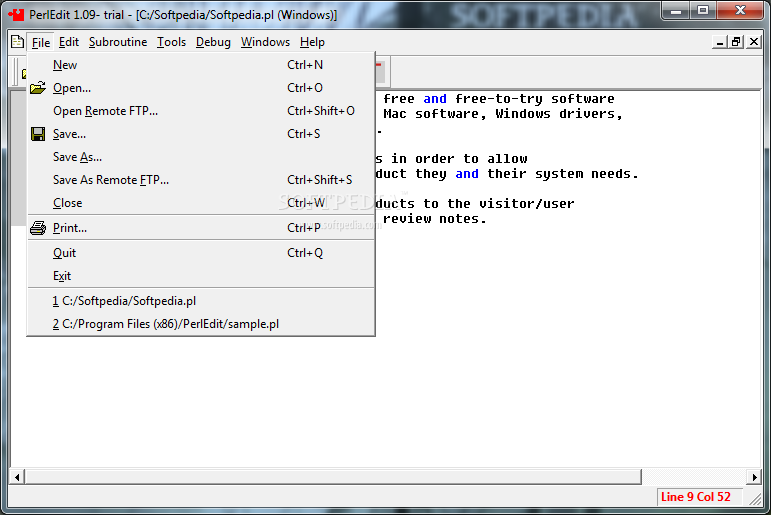Open recent file 1 C:/Softpedia/Softpedia.pl
The height and width of the screenshot is (515, 771).
[201, 301]
